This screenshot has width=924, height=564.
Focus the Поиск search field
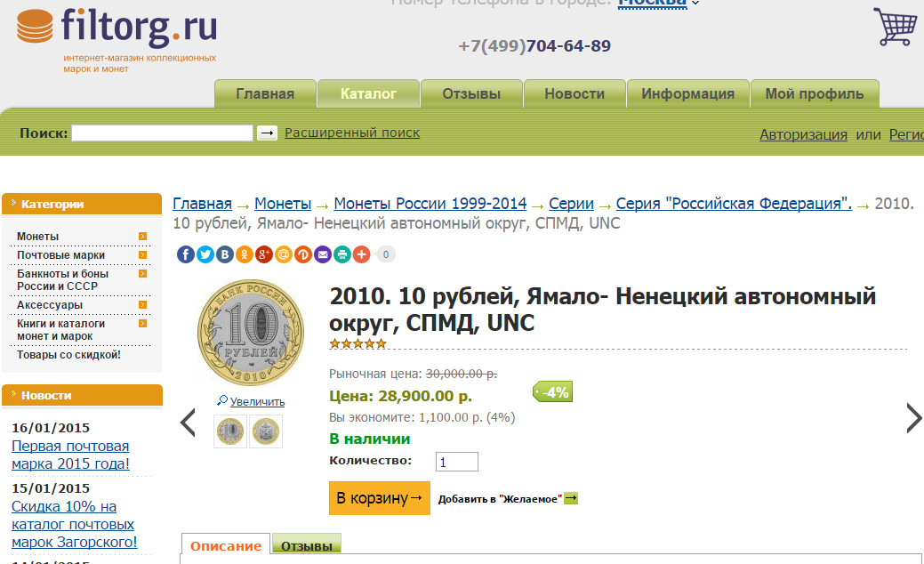pyautogui.click(x=162, y=133)
